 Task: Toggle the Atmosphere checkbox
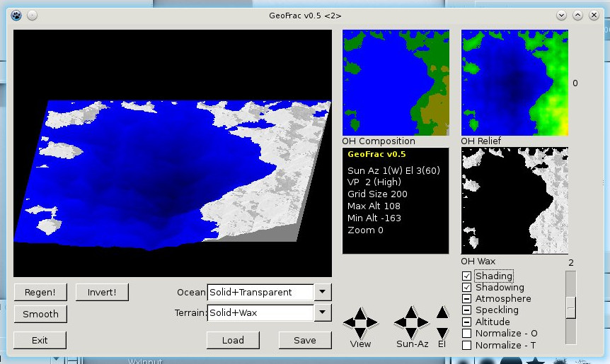pyautogui.click(x=466, y=299)
